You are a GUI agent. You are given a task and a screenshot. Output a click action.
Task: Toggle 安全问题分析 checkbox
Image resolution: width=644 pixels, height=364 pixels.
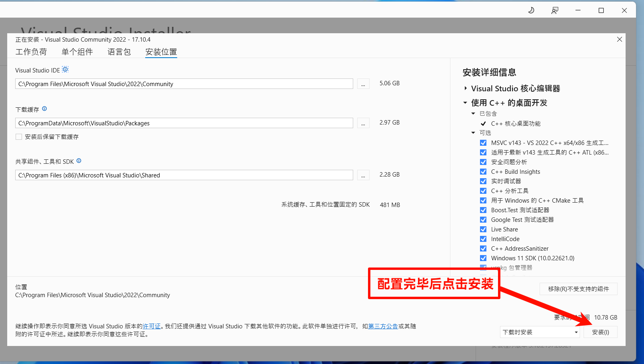[483, 162]
